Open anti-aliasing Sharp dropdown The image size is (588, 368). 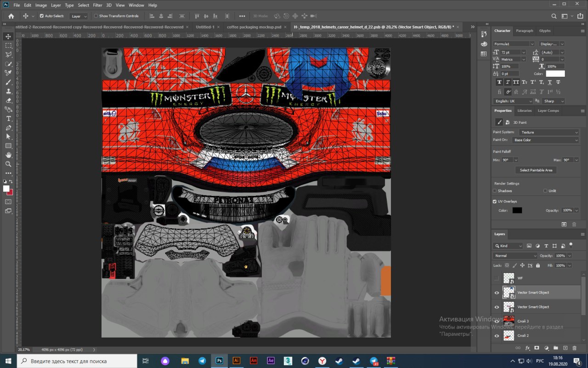[x=554, y=101]
